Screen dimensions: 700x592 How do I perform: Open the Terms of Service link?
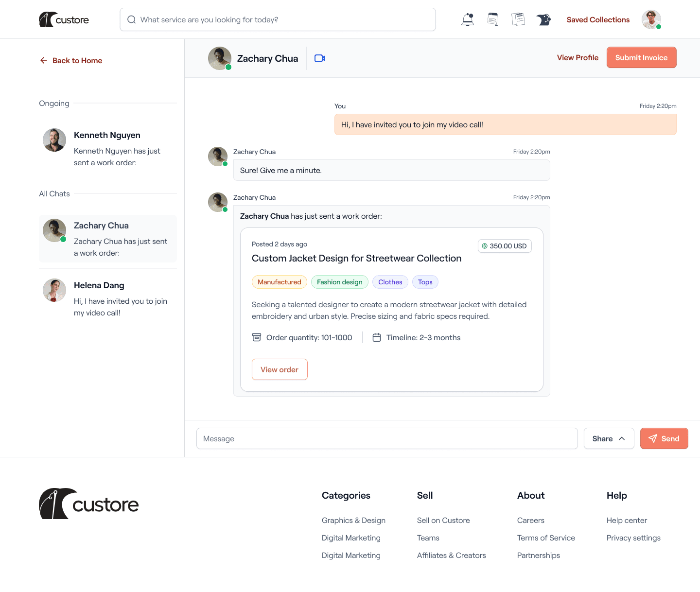click(x=546, y=538)
